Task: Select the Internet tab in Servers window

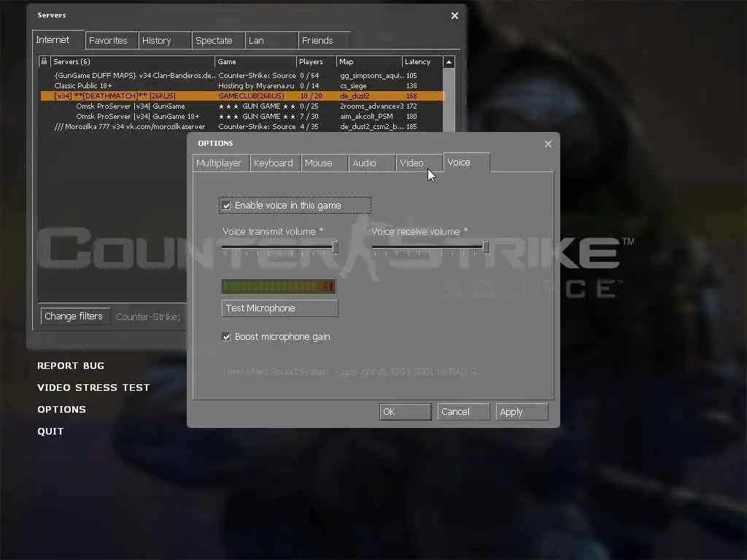Action: coord(58,40)
